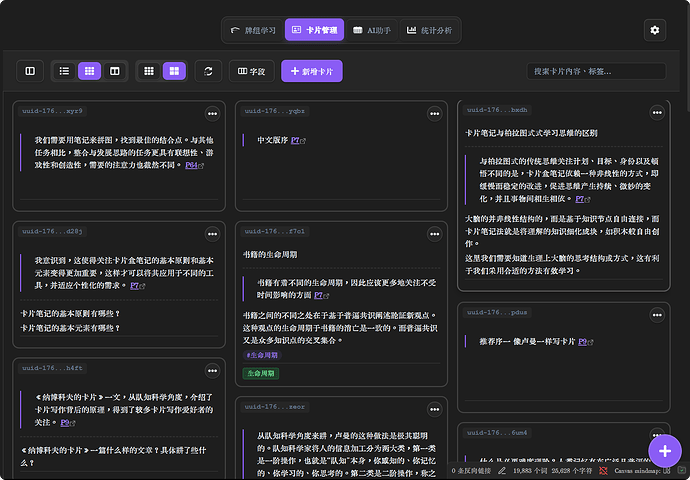Click the green 生命周期 tag

point(261,373)
